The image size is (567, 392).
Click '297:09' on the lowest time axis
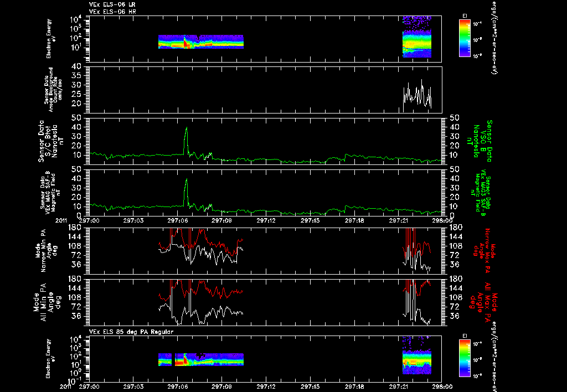tap(221, 386)
